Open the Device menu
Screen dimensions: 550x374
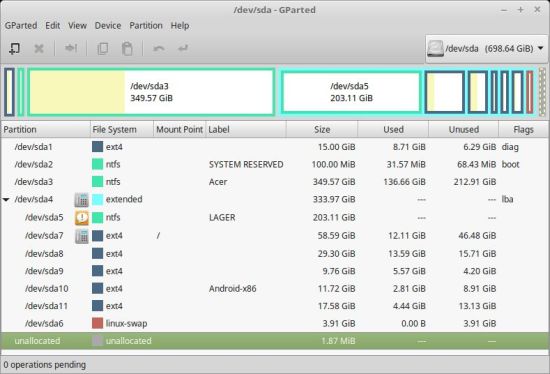tap(108, 26)
